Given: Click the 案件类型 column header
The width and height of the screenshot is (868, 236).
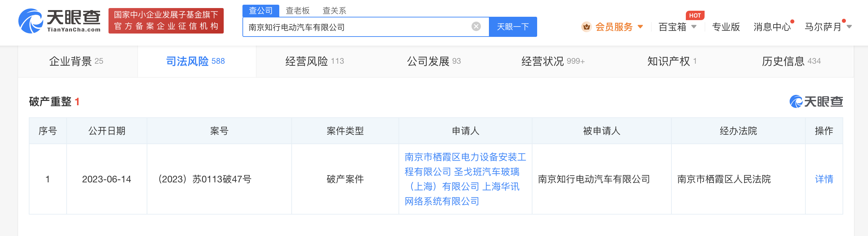Looking at the screenshot, I should tap(345, 131).
